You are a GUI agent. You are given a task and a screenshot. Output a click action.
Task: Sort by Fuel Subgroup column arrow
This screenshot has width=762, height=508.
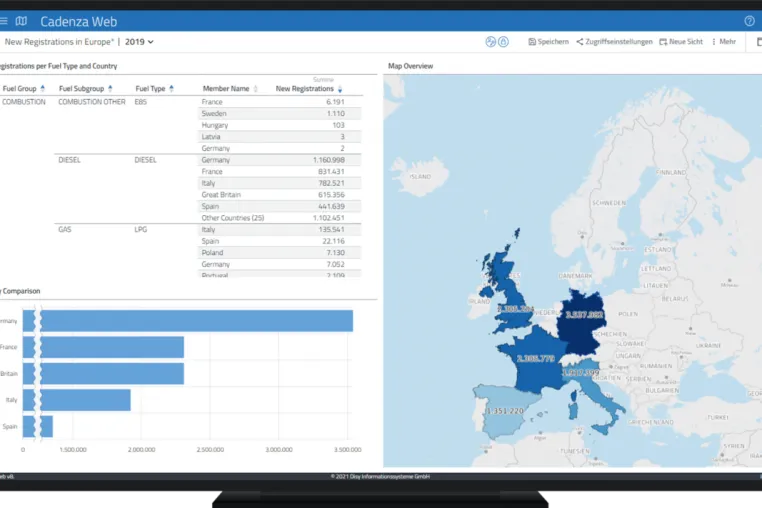pyautogui.click(x=110, y=88)
